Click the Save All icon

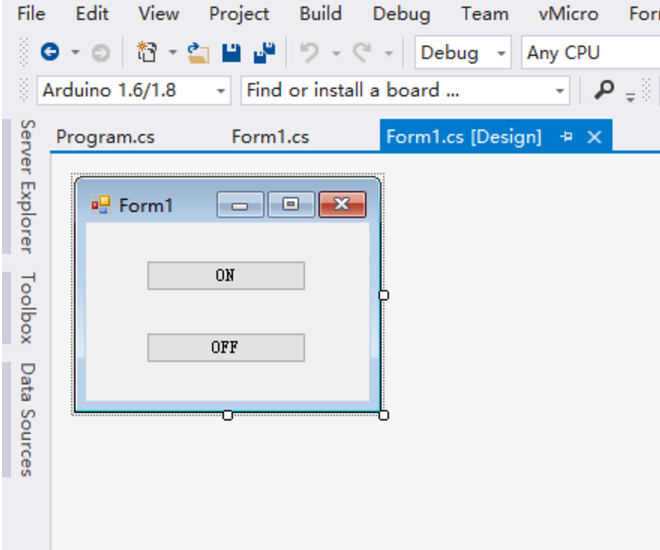264,53
